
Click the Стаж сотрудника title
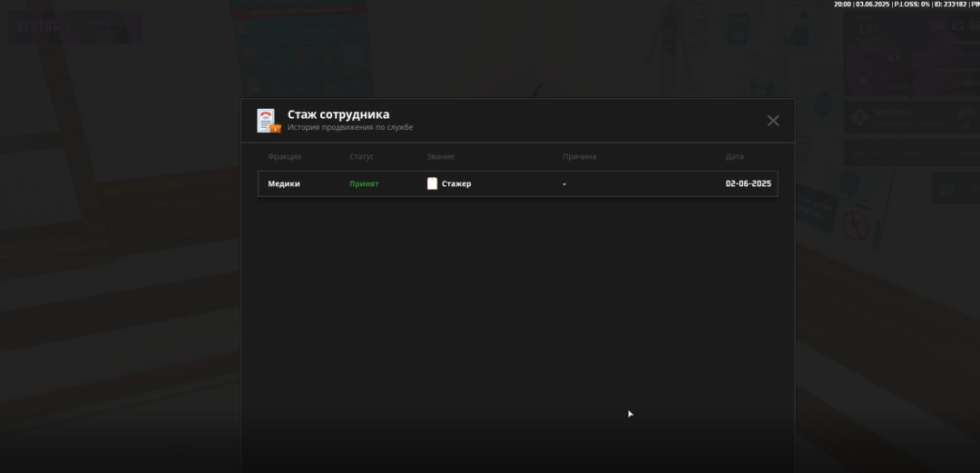tap(338, 114)
